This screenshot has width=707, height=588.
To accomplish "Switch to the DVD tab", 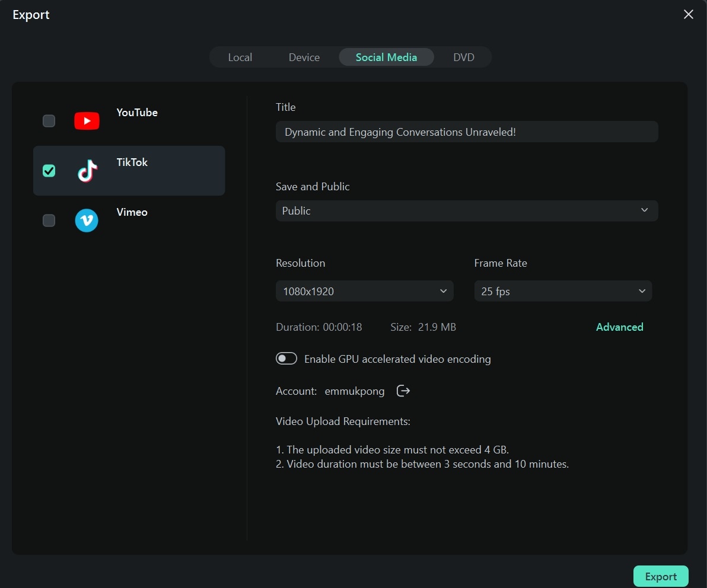I will [x=463, y=57].
